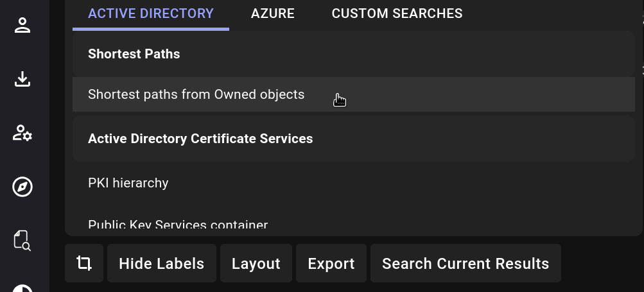Click the crop focus icon button
Screen dimensions: 644x292
coord(84,263)
